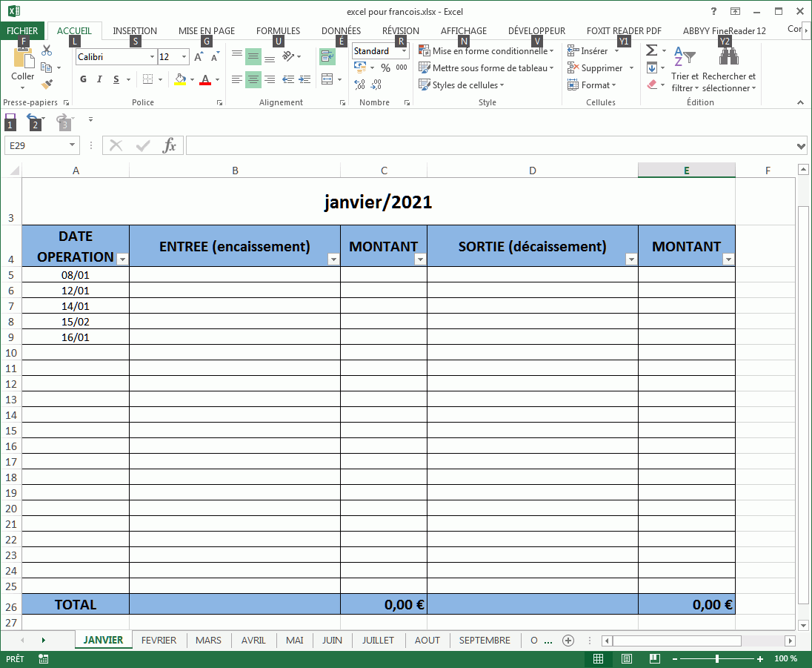This screenshot has height=668, width=812.
Task: Switch to the FEVRIER sheet tab
Action: pyautogui.click(x=159, y=640)
